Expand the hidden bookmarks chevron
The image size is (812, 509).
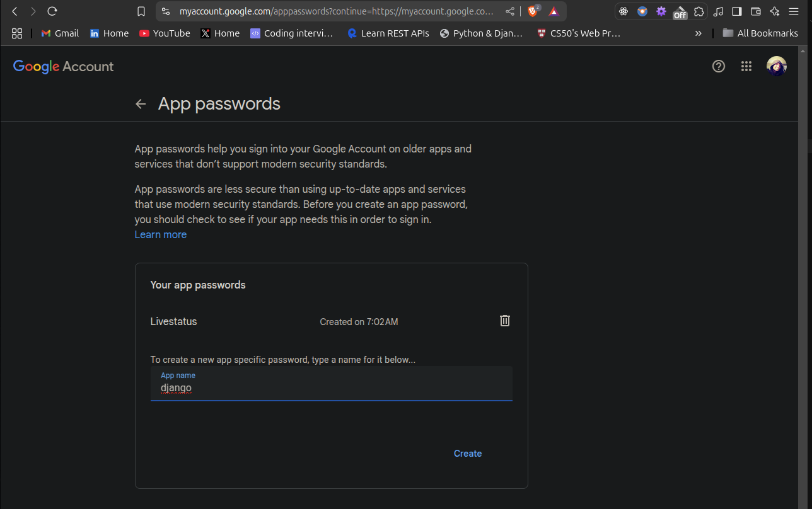pyautogui.click(x=698, y=33)
